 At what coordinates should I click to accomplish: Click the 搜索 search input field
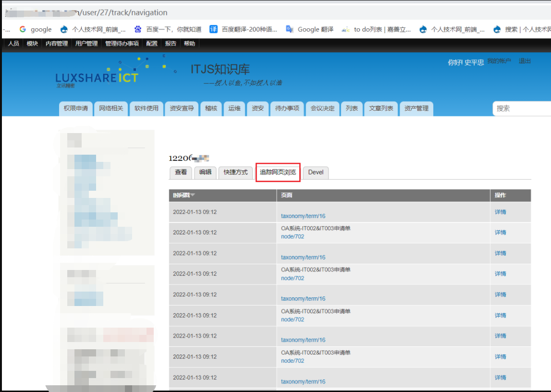(521, 109)
